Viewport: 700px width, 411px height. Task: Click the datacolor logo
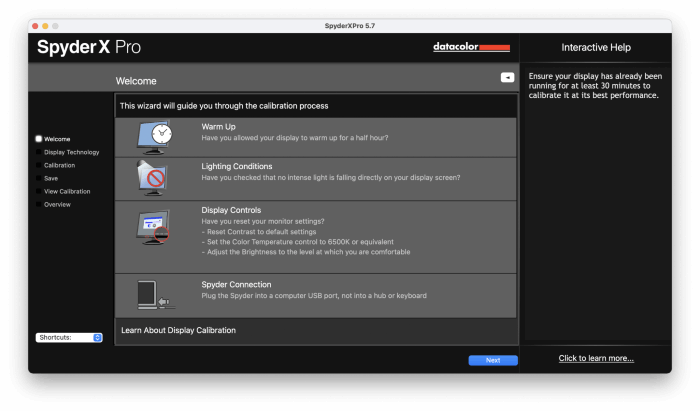(x=471, y=47)
